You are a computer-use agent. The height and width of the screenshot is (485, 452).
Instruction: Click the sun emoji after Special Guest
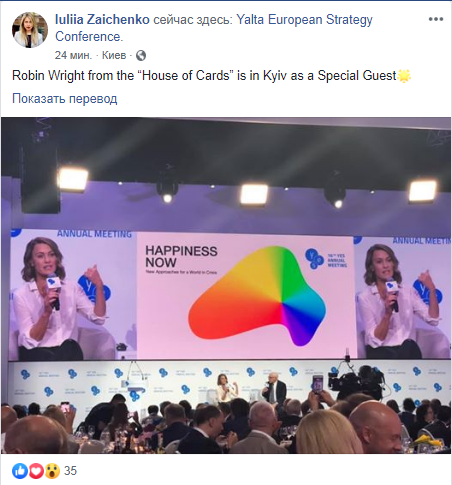[x=404, y=76]
